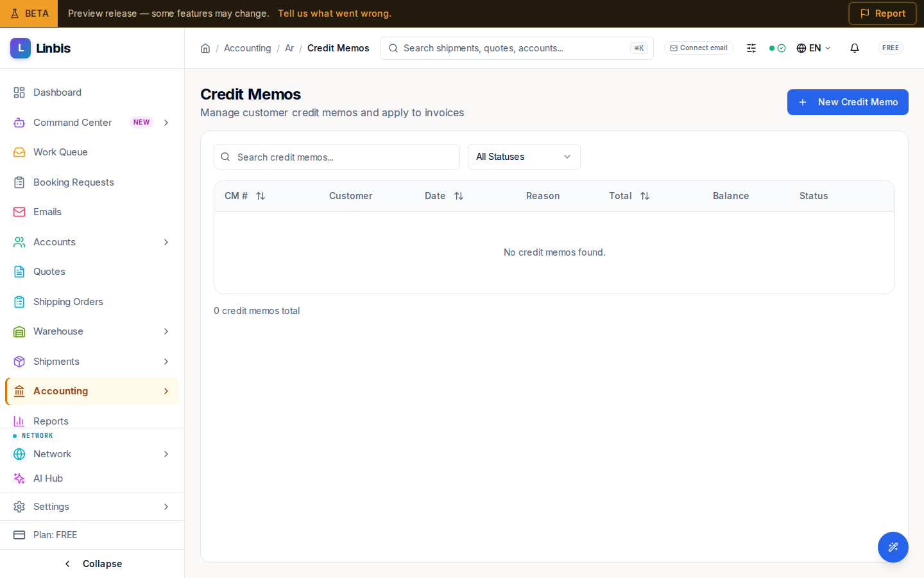This screenshot has width=924, height=578.
Task: Open the notifications bell
Action: (x=855, y=48)
